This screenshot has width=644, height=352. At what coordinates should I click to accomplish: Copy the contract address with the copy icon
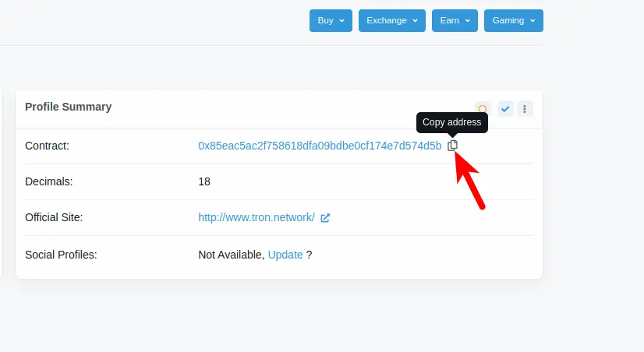pyautogui.click(x=452, y=146)
